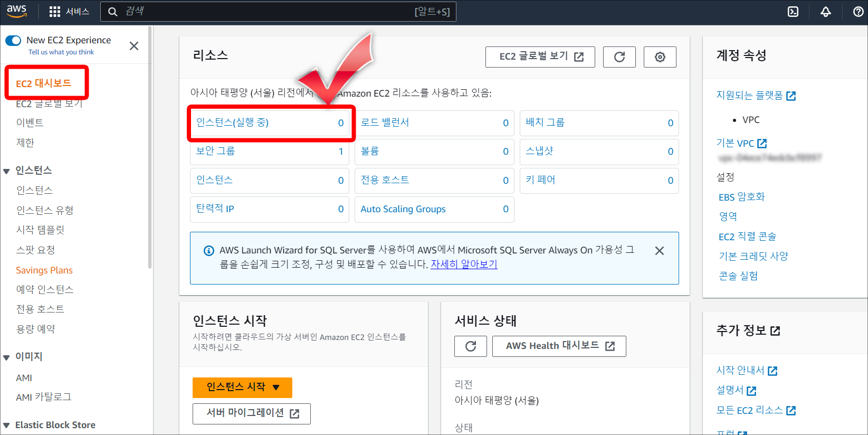
Task: Open Auto Scaling Groups resource link
Action: coord(403,209)
